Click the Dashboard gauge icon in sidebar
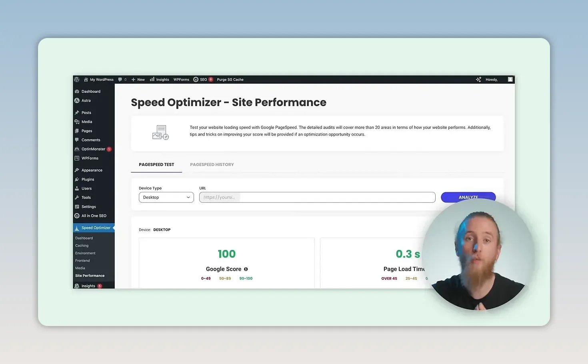Viewport: 588px width, 364px height. pos(77,92)
